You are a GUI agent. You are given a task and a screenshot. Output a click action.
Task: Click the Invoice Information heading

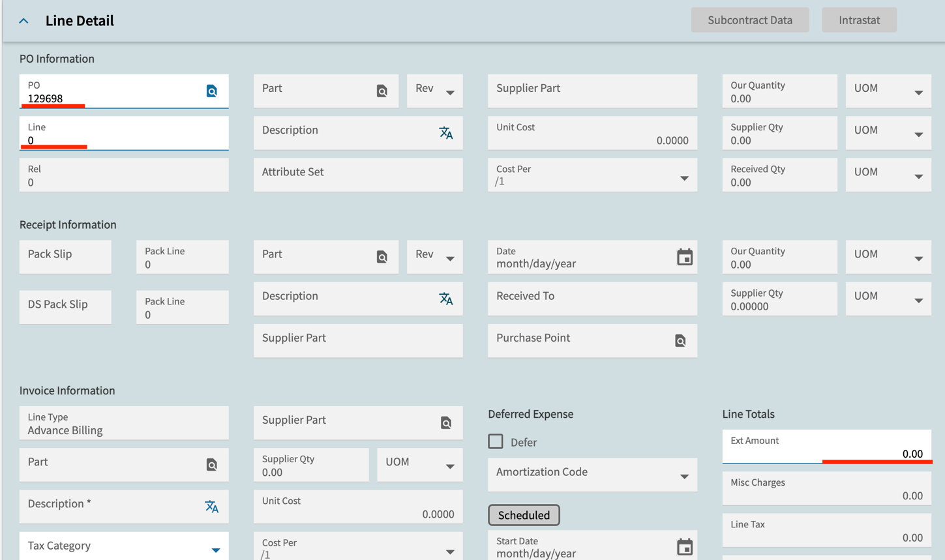coord(67,391)
